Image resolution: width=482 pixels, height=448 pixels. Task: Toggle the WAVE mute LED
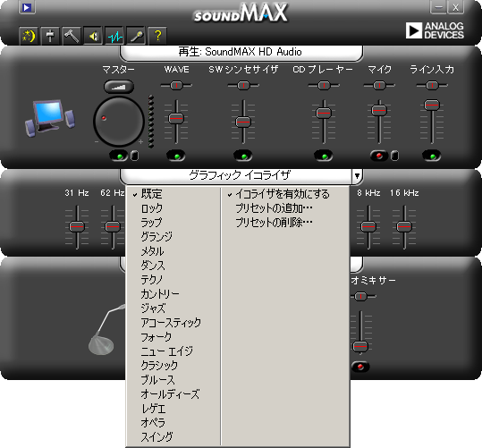pyautogui.click(x=176, y=156)
